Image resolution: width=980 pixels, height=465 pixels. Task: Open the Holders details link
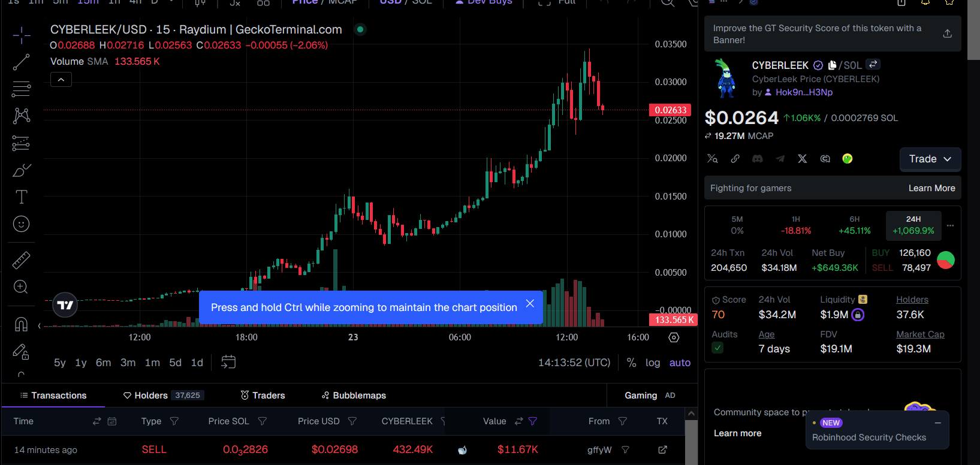click(912, 300)
